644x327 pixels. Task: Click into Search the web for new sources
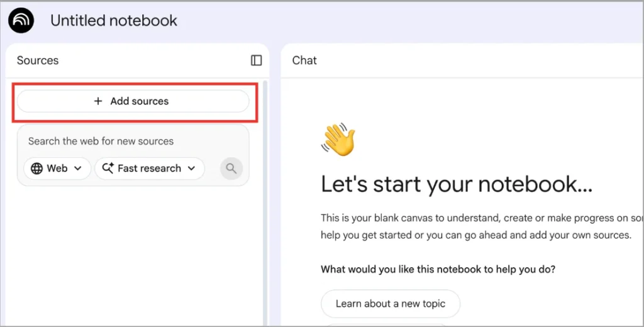click(x=101, y=141)
